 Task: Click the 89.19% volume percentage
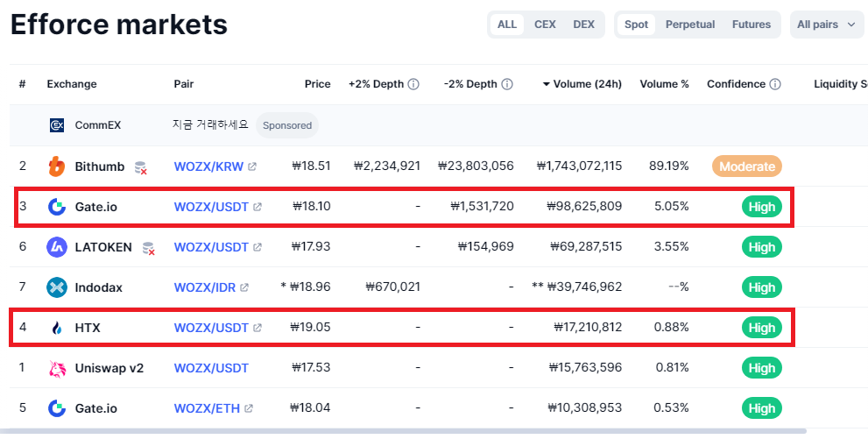[671, 166]
